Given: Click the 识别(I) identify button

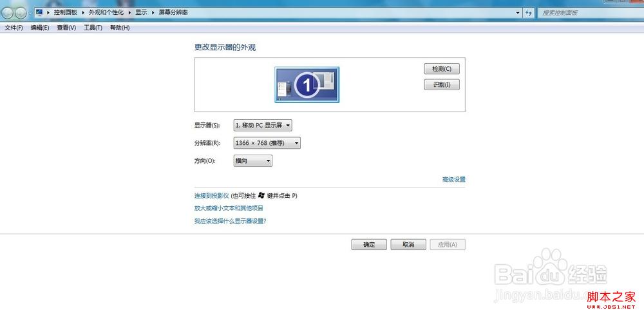Looking at the screenshot, I should point(442,84).
